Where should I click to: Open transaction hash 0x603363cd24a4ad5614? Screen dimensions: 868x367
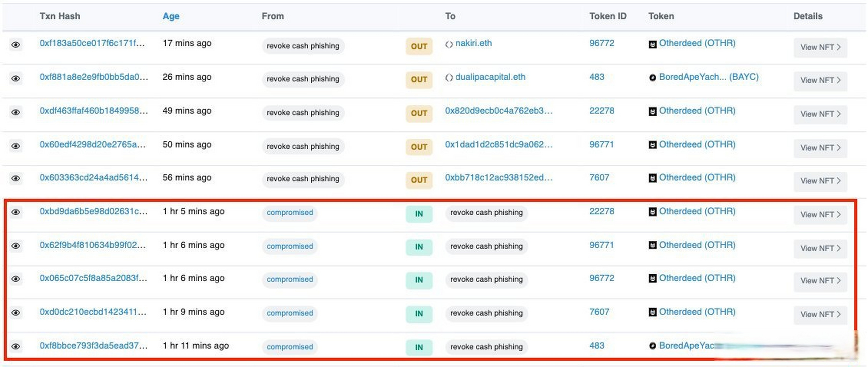pyautogui.click(x=94, y=177)
